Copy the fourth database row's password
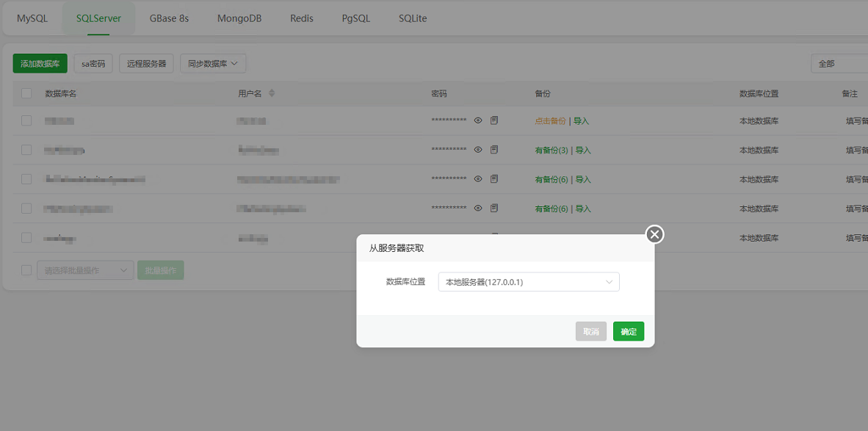Screen dimensions: 868x431 (x=493, y=208)
